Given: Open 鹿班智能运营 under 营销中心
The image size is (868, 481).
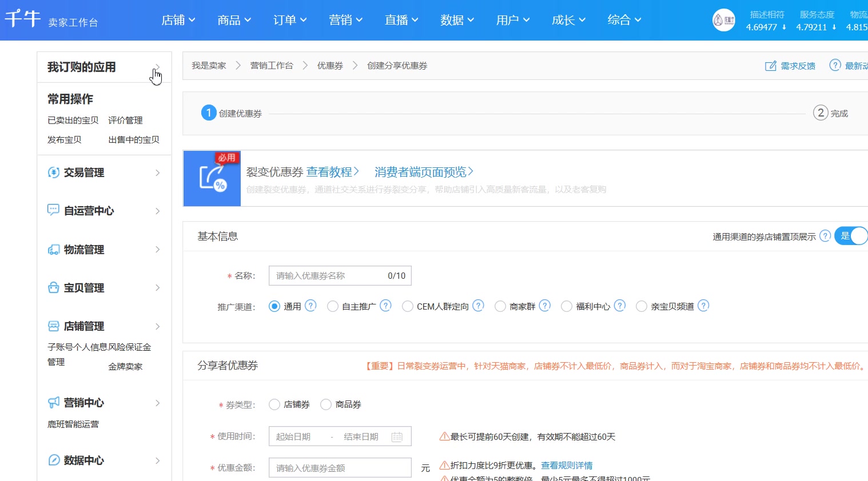Looking at the screenshot, I should (73, 424).
